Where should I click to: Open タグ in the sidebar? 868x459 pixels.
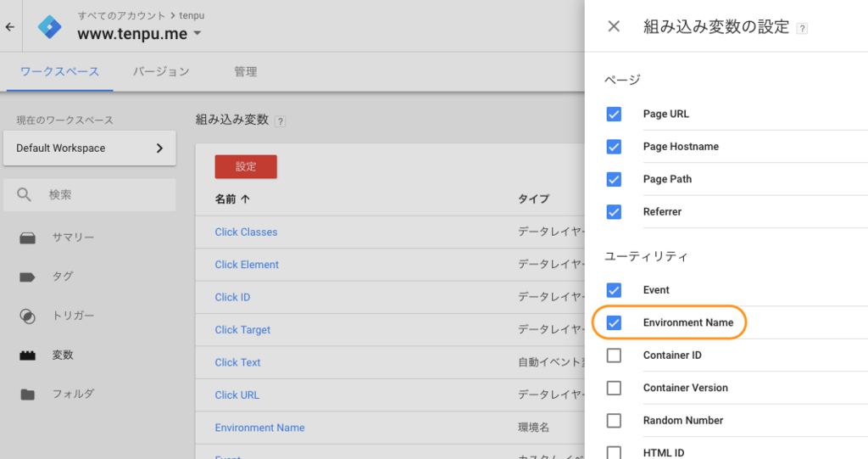(63, 276)
